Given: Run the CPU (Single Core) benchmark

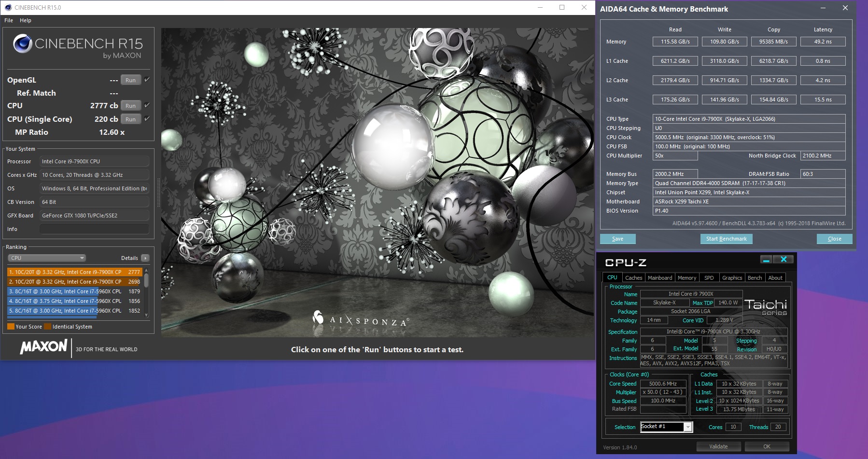Looking at the screenshot, I should [130, 119].
